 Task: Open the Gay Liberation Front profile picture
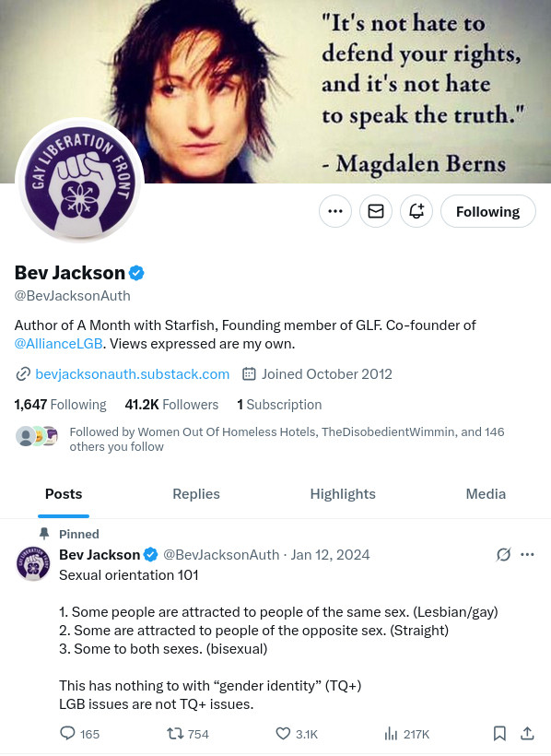(80, 181)
